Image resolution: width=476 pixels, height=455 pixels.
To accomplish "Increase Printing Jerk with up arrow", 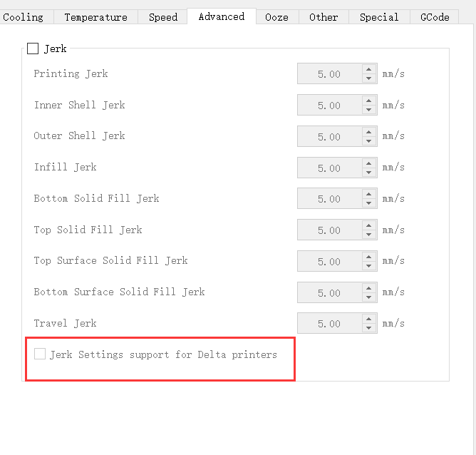I will tap(369, 69).
